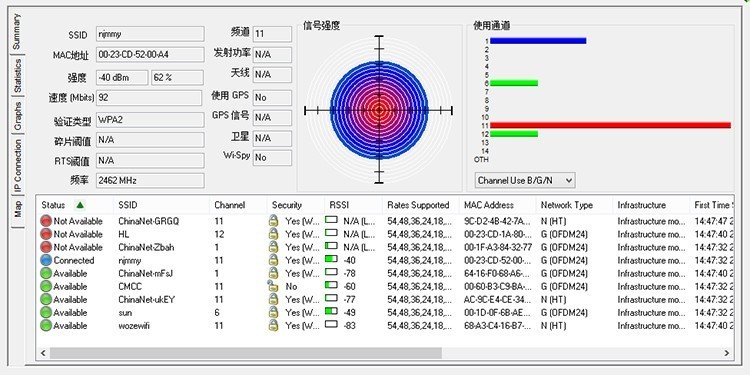Open the Channel Use B/G/N dropdown
This screenshot has height=375, width=750.
[x=525, y=180]
